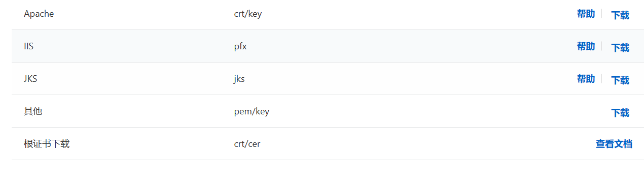Open 帮助 link for Apache row
644x183 pixels.
click(x=586, y=14)
